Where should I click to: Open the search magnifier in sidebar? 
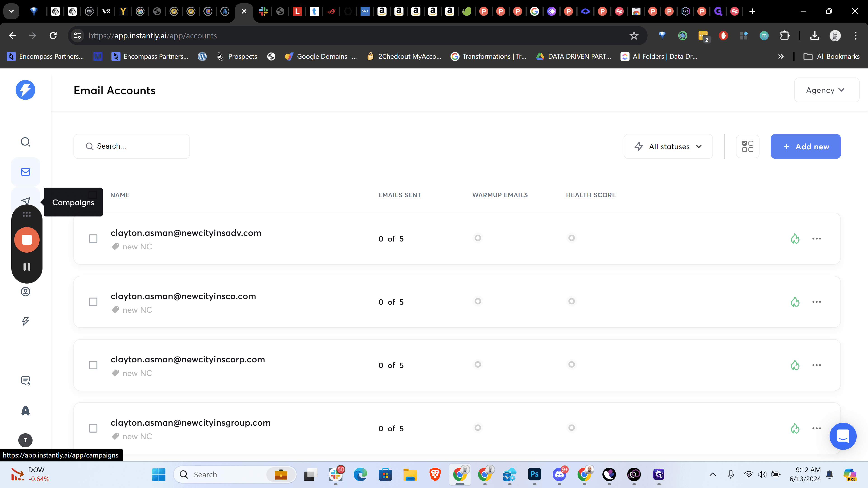25,142
